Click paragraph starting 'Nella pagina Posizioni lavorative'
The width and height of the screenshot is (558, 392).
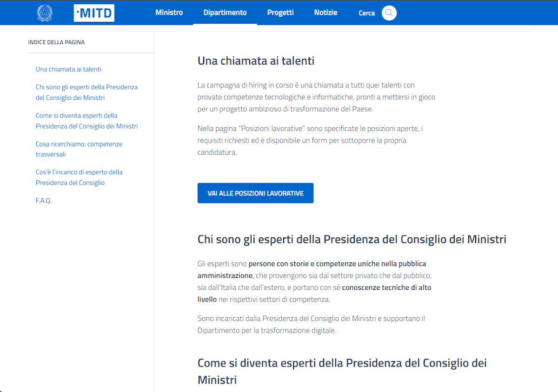(310, 140)
